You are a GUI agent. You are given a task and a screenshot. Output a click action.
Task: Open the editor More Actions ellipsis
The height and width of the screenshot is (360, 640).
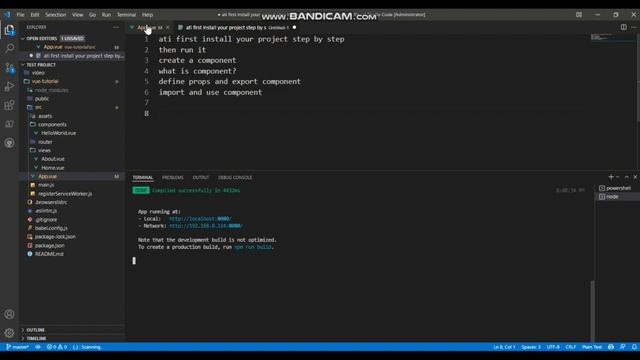click(x=633, y=27)
